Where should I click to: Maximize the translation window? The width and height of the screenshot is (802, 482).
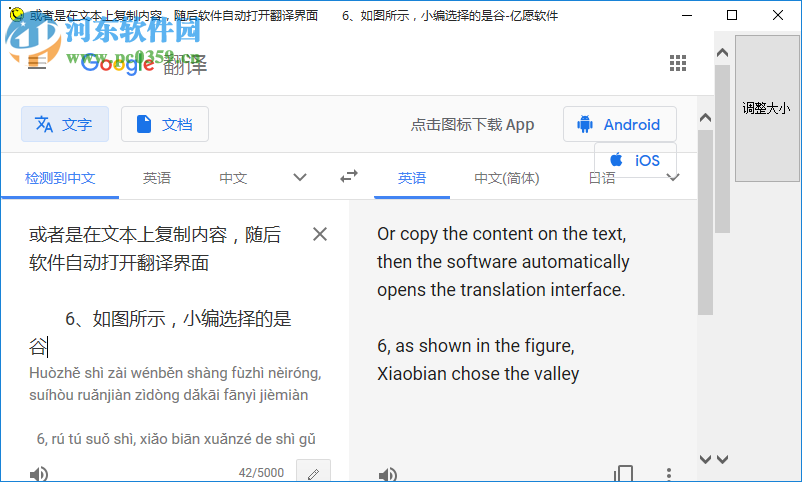(732, 15)
